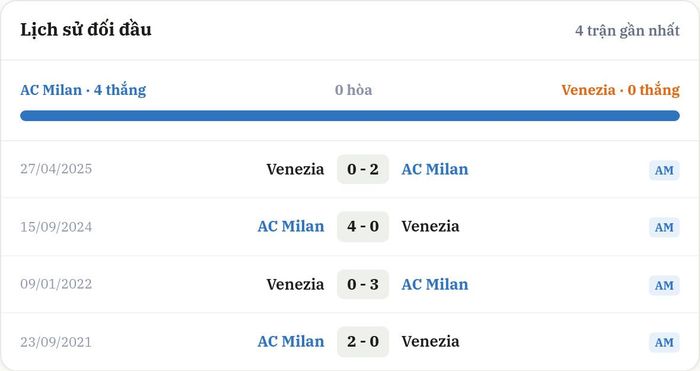Screen dimensions: 700x371
Task: Open AC Milan in the 27/04/2025 row
Action: [435, 169]
